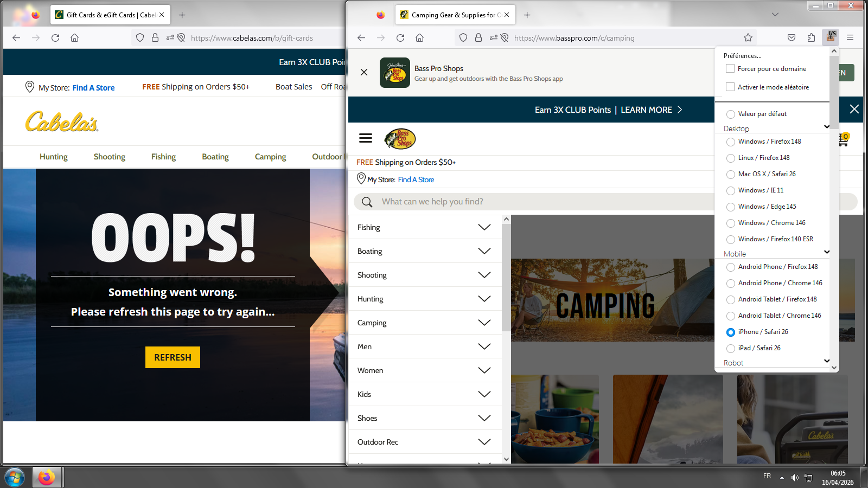The height and width of the screenshot is (488, 868).
Task: Click the shield tracking icon in Bass Pro window
Action: pos(463,37)
